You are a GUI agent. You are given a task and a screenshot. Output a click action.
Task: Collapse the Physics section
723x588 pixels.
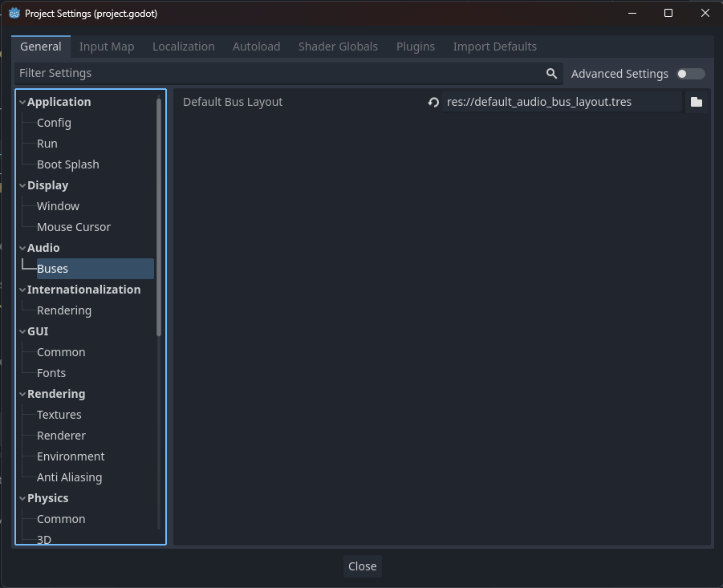click(x=22, y=497)
